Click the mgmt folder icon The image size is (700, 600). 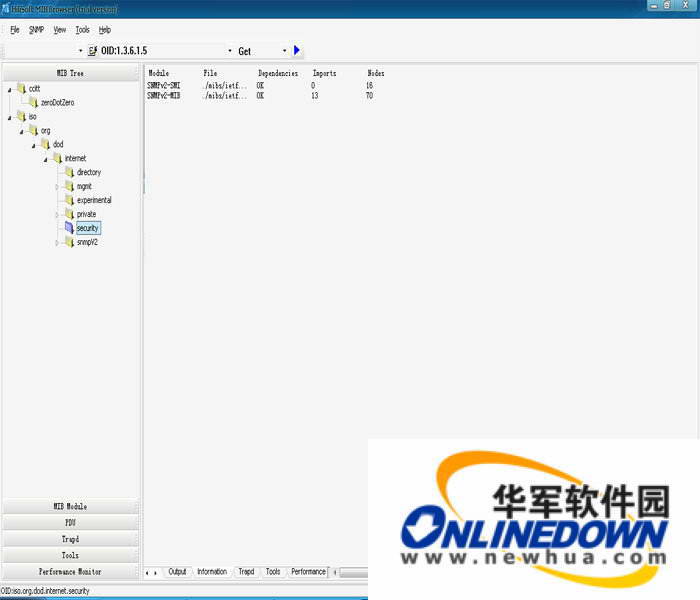tap(70, 186)
